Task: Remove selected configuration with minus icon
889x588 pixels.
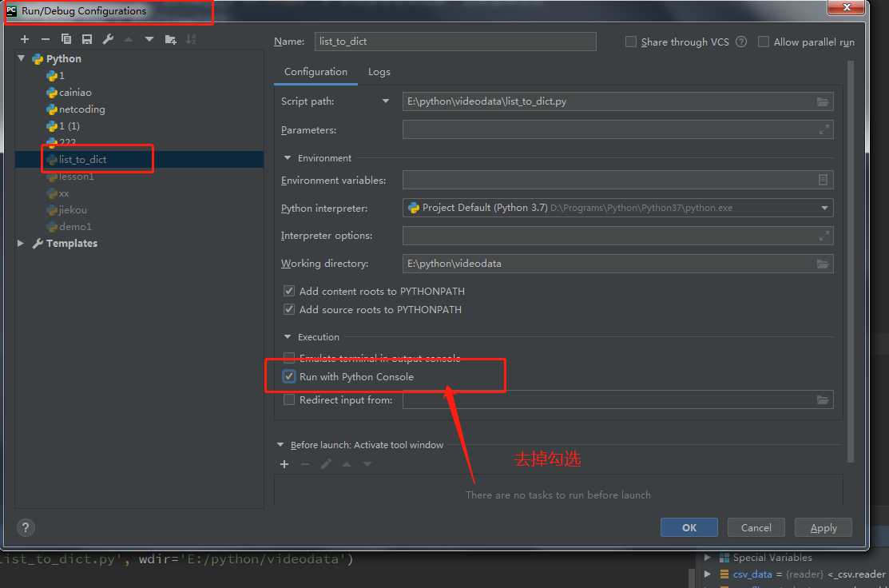Action: [x=46, y=39]
